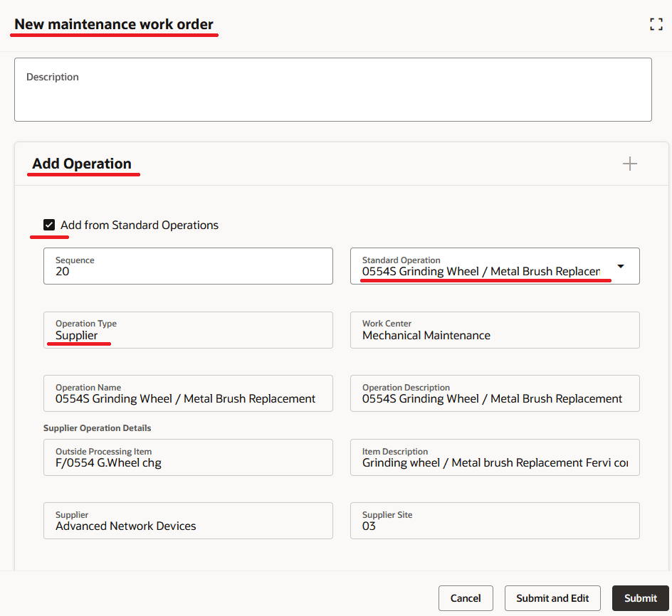Click inside the Description text area
The height and width of the screenshot is (616, 672).
click(333, 89)
